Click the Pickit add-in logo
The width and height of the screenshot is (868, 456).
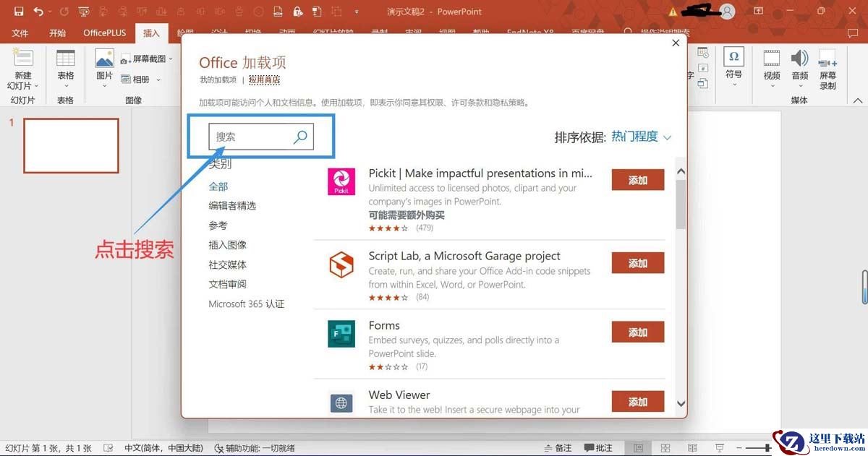coord(341,181)
